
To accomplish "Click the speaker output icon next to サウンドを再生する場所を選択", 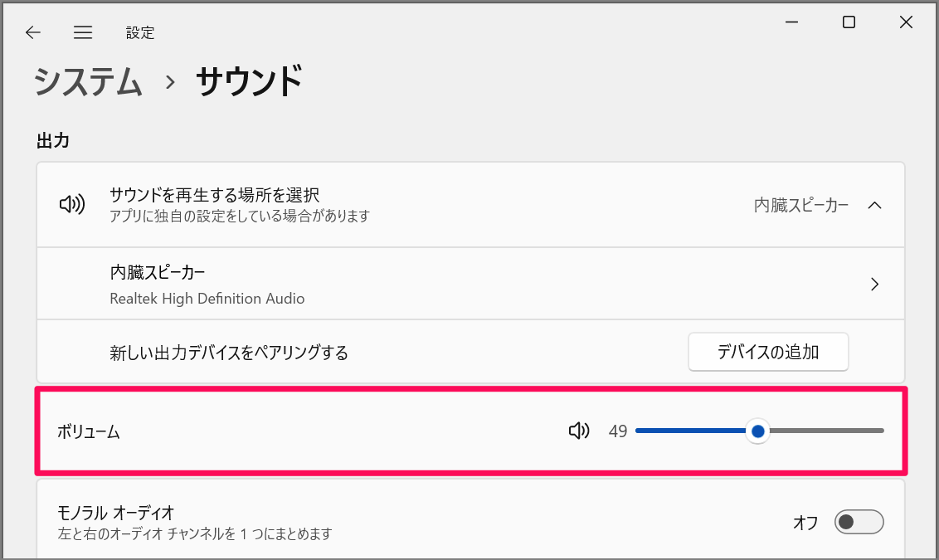I will (72, 205).
